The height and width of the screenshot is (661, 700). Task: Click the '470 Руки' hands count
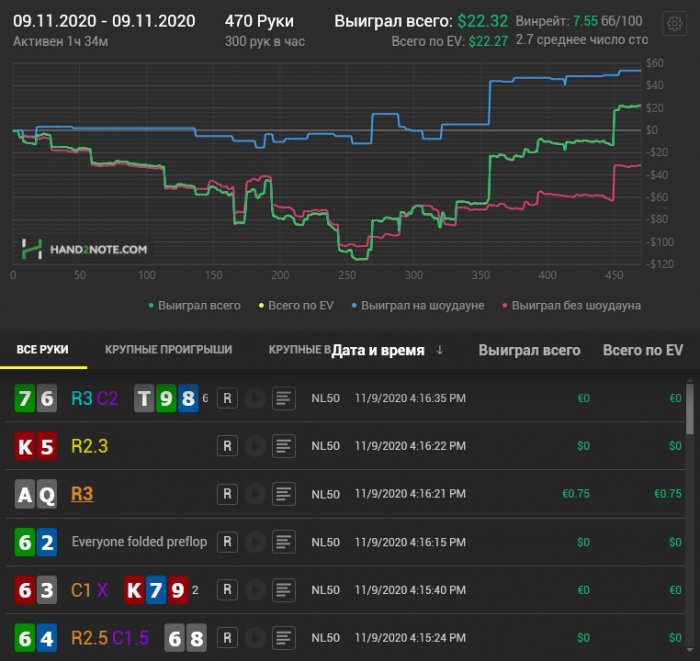(x=259, y=21)
